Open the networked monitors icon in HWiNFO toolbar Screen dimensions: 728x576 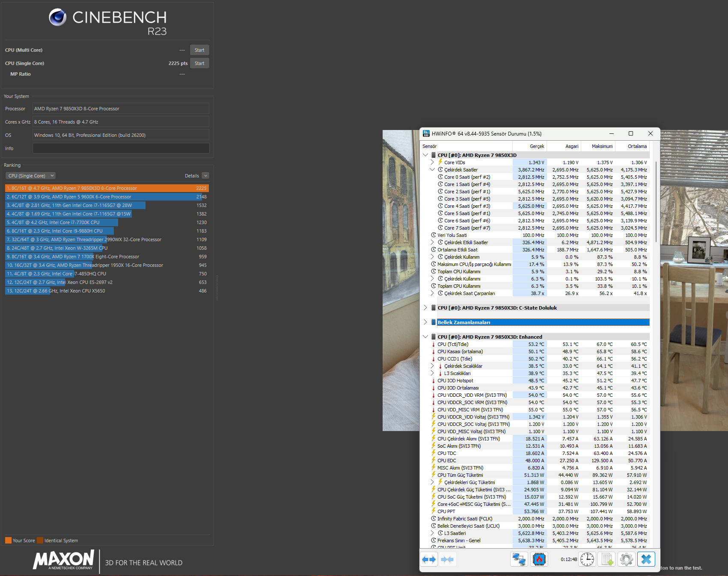[519, 559]
